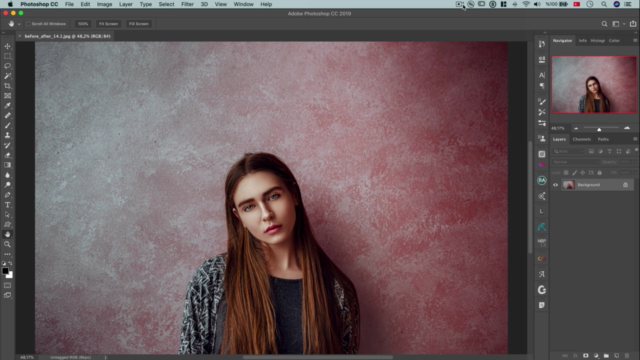
Task: Add a layer mask from Layers panel
Action: tap(586, 356)
